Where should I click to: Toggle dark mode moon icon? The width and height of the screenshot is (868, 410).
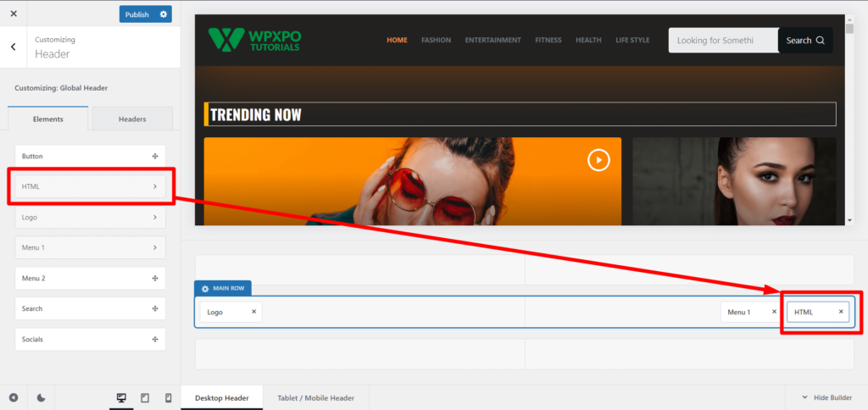coord(41,398)
